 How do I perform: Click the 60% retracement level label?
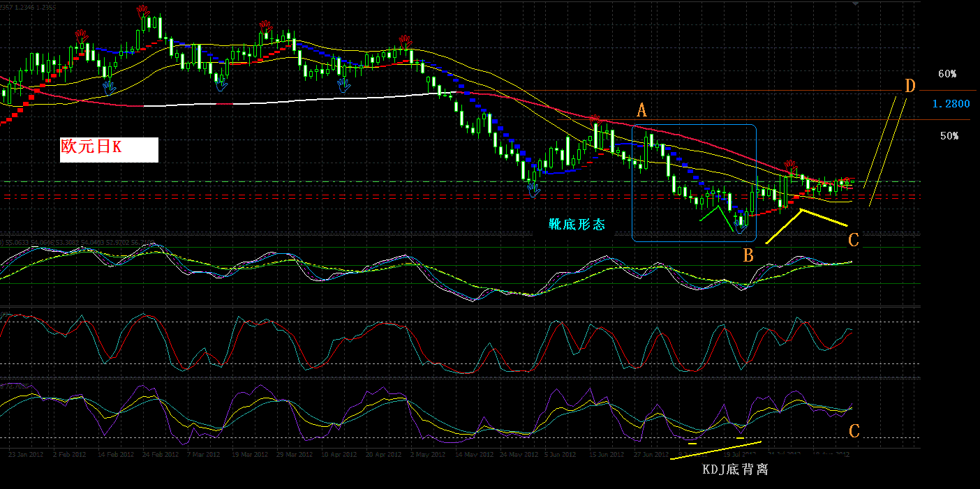coord(947,73)
